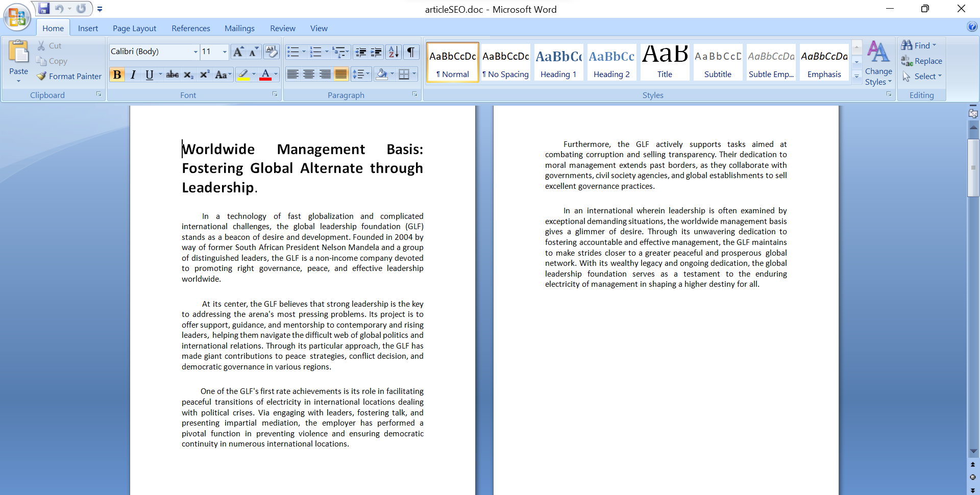Apply subscript formatting
Viewport: 980px width, 495px height.
(x=188, y=75)
